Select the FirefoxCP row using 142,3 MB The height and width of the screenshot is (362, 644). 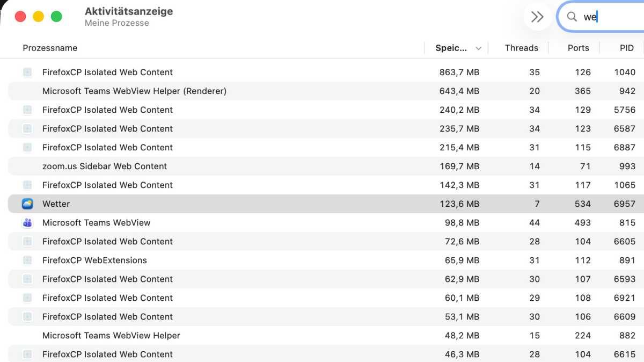326,185
